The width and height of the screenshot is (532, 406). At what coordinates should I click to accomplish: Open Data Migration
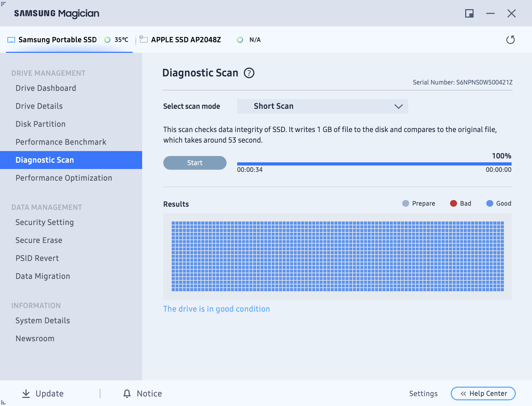[71, 276]
